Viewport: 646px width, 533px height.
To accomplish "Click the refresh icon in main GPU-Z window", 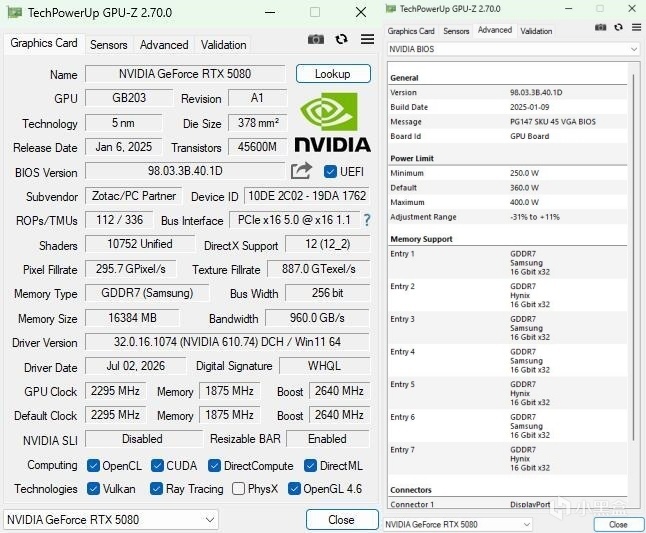I will [341, 40].
